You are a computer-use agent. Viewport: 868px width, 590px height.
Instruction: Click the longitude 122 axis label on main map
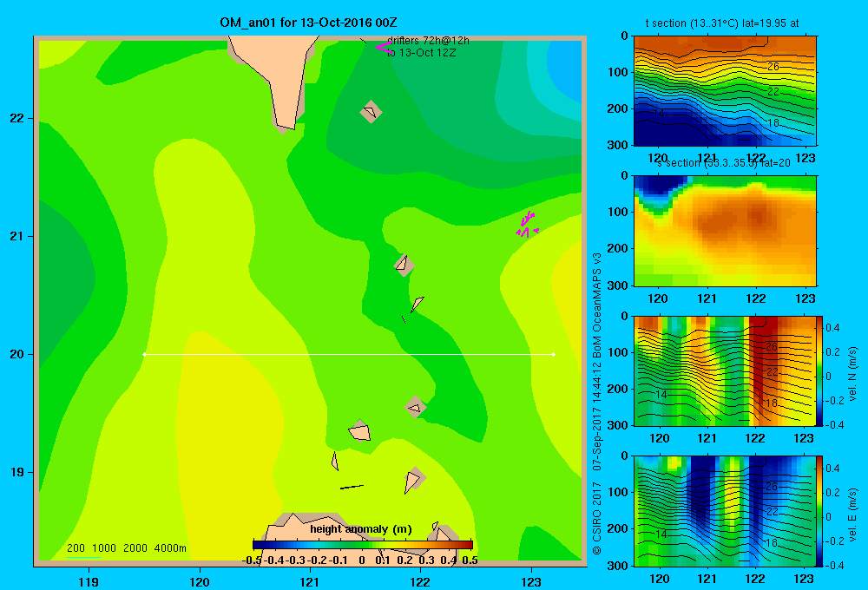[x=421, y=581]
